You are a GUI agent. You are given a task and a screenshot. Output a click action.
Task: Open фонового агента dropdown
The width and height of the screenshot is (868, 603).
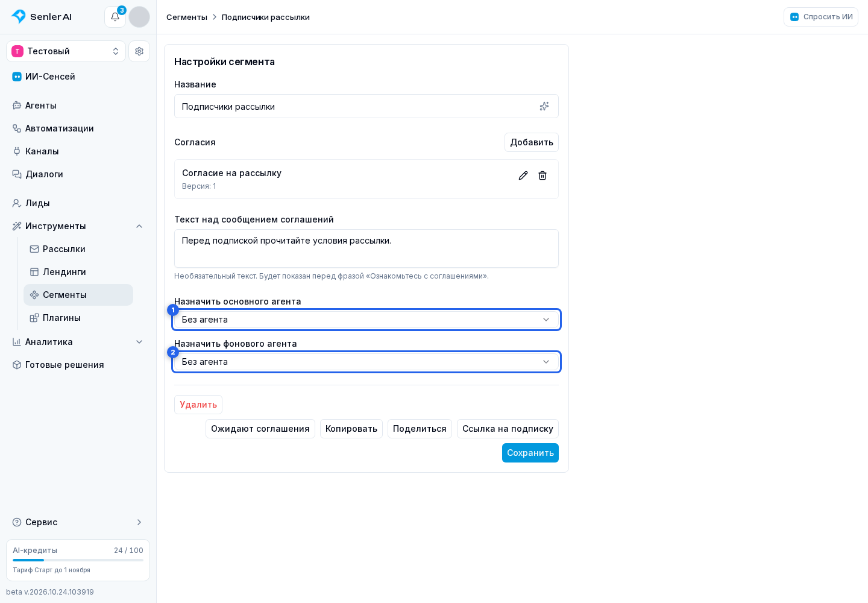366,362
